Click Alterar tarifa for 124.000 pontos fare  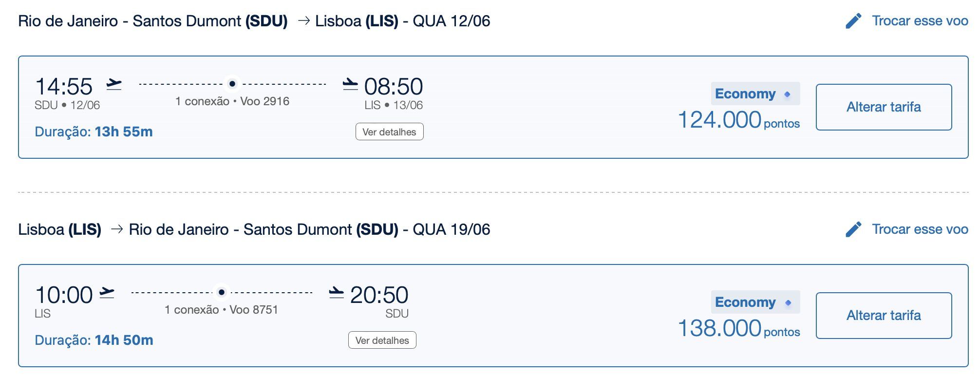884,107
